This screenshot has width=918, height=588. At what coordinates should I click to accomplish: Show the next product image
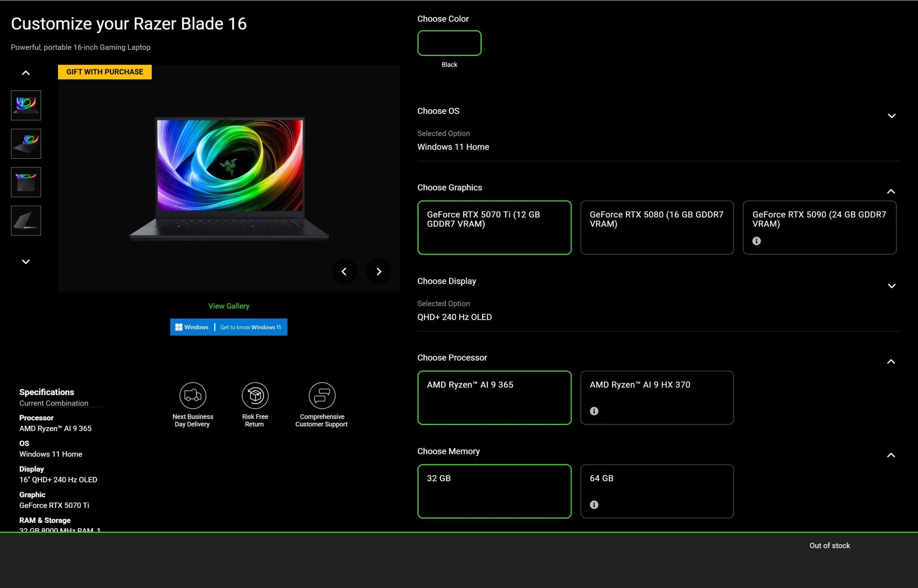379,272
